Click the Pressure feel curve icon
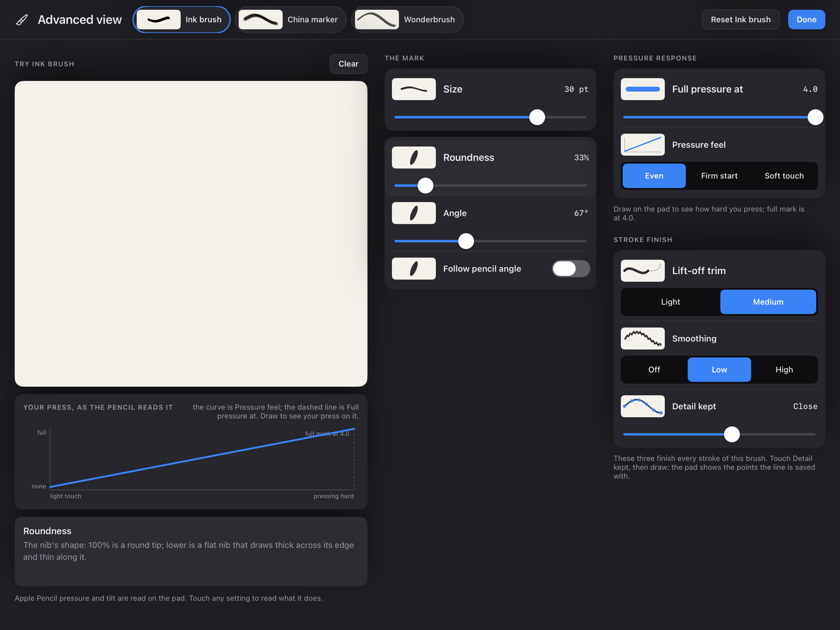Image resolution: width=840 pixels, height=630 pixels. click(643, 145)
